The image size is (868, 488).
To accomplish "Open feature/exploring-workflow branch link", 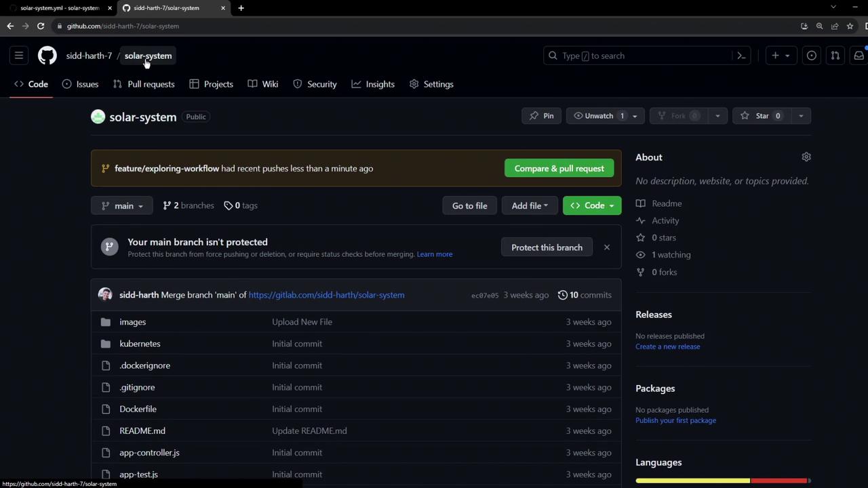I will pos(167,168).
